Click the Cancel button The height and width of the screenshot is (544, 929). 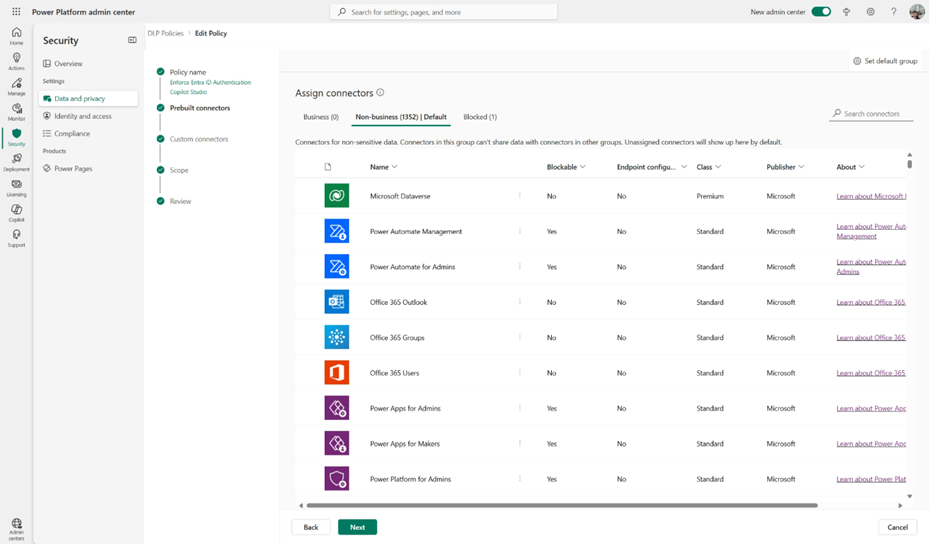[x=897, y=527]
